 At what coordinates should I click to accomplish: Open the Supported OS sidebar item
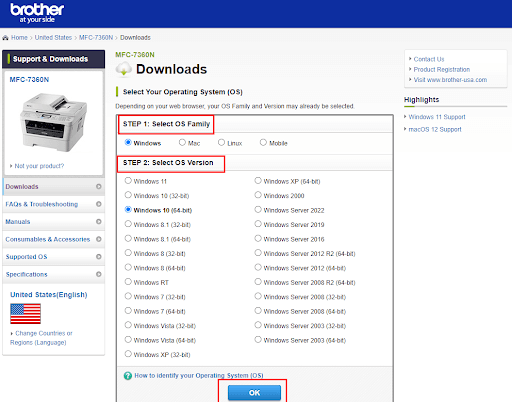[53, 257]
